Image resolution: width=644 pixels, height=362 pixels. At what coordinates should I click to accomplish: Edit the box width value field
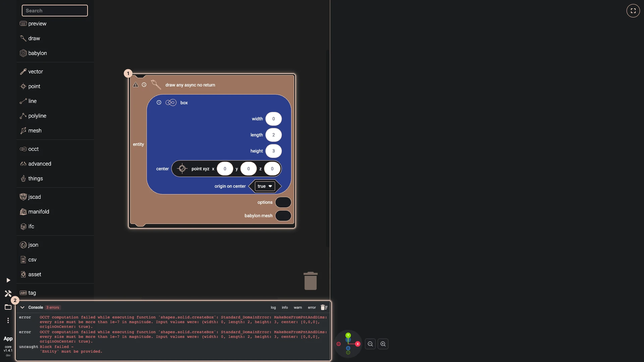tap(273, 119)
